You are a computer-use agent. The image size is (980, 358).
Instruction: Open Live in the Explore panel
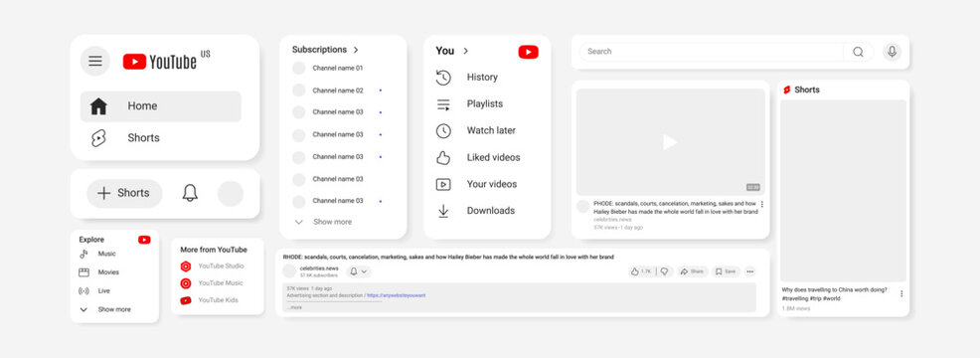[94, 291]
